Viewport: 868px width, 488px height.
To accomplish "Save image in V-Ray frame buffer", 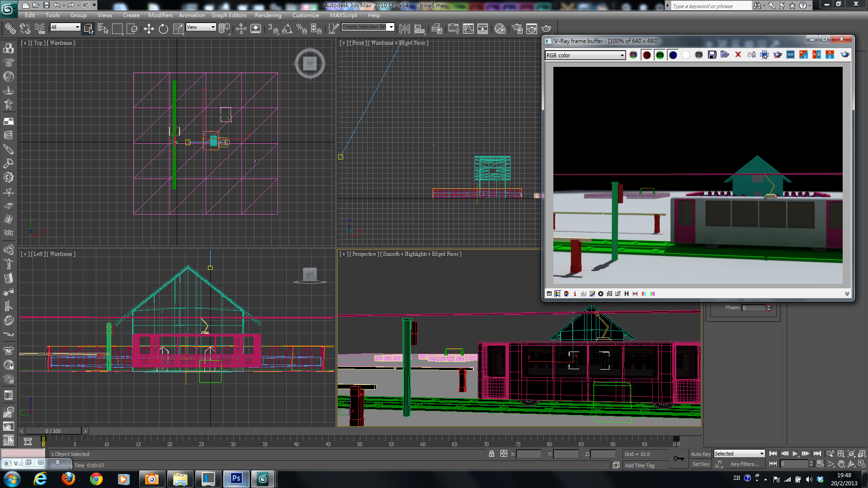I will click(x=712, y=55).
